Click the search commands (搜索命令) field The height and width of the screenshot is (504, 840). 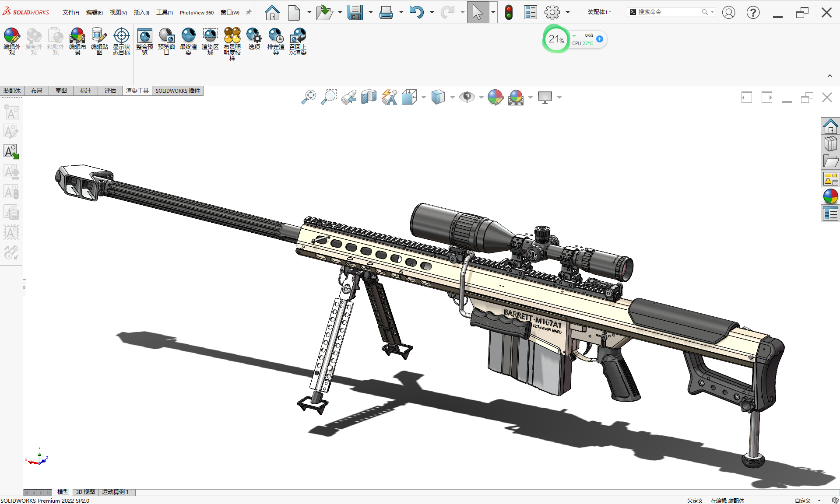tap(671, 12)
